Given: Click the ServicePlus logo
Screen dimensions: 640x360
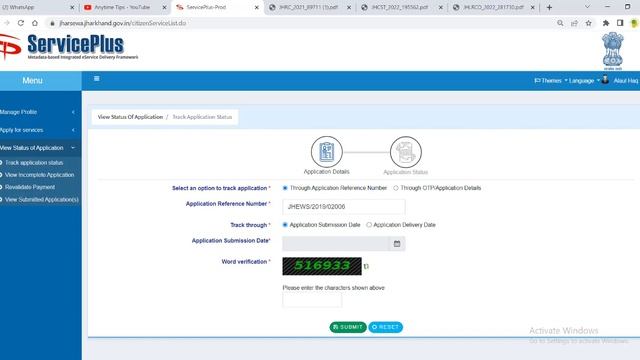Looking at the screenshot, I should (69, 47).
